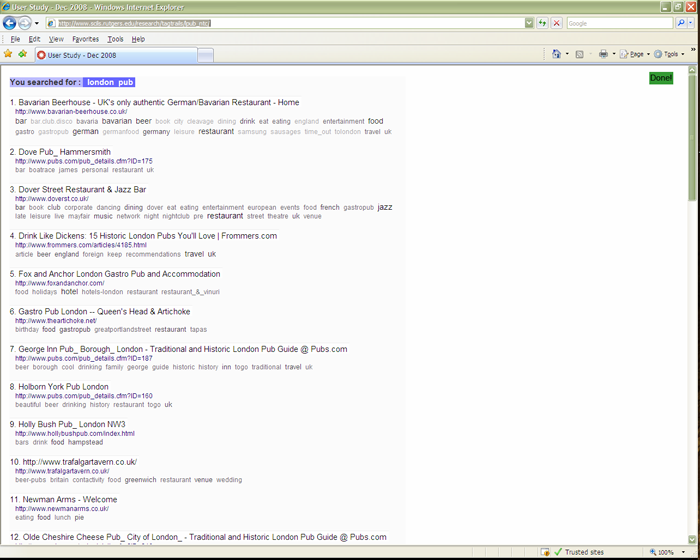Click the Google search box
This screenshot has width=700, height=560.
tap(620, 23)
